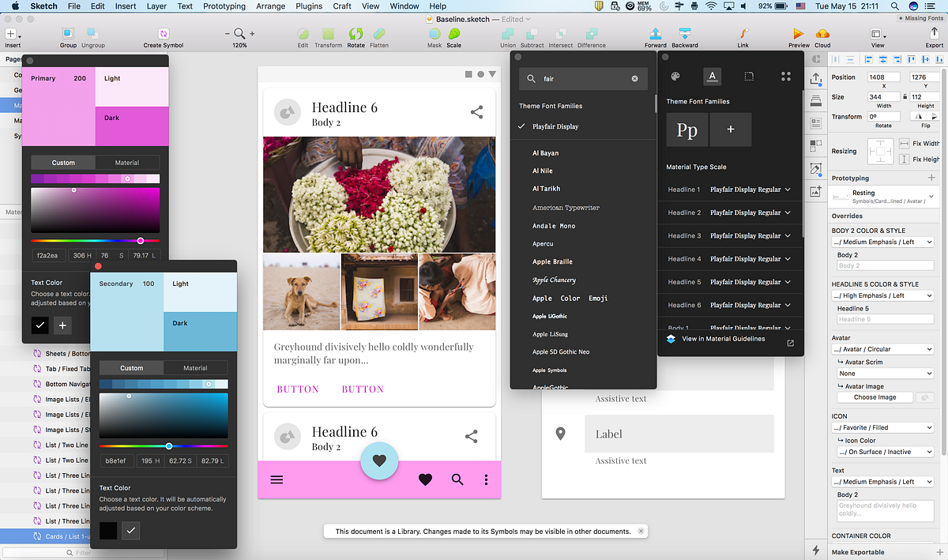Click the font search input field
Image resolution: width=948 pixels, height=560 pixels.
point(583,79)
